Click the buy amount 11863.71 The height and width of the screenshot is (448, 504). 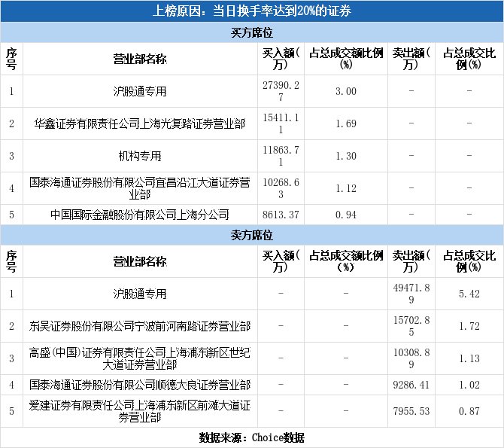[281, 156]
